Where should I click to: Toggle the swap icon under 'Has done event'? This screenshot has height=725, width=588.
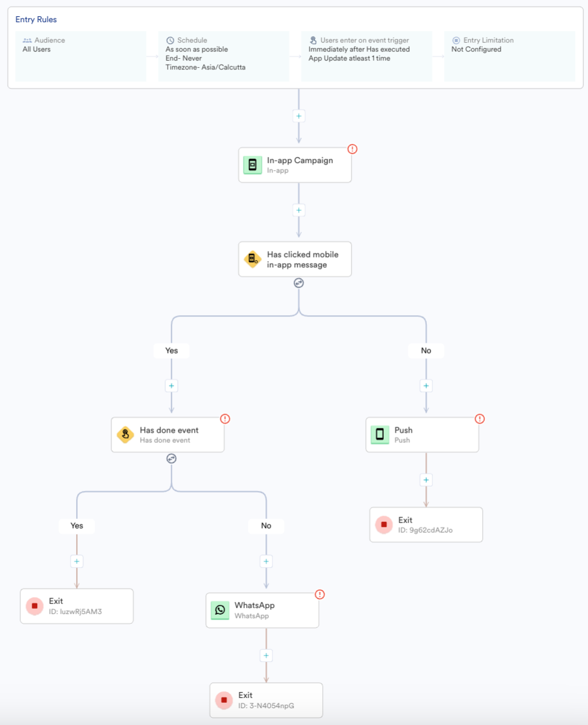(171, 458)
